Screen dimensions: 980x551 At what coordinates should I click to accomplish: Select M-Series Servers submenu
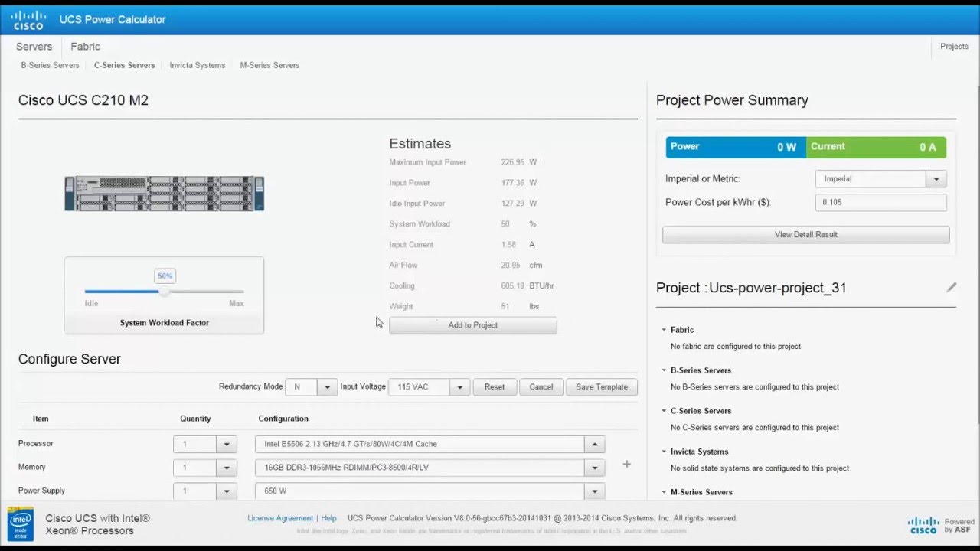coord(269,65)
